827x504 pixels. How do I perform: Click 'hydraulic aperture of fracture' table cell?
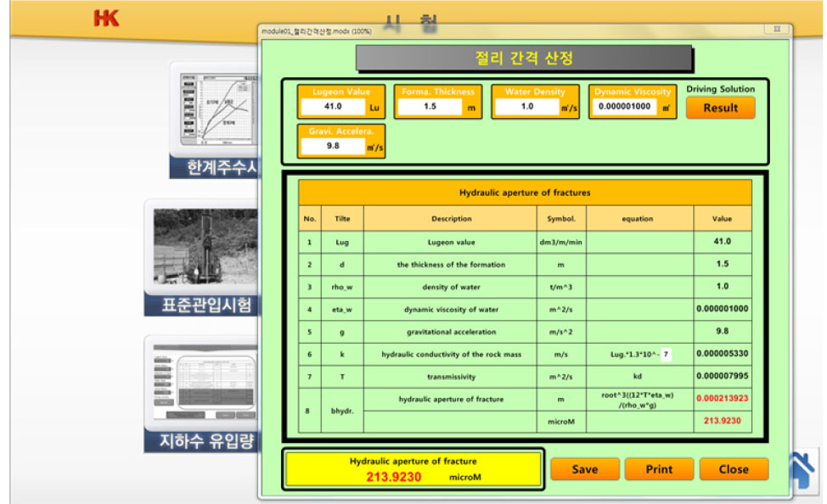tap(451, 400)
